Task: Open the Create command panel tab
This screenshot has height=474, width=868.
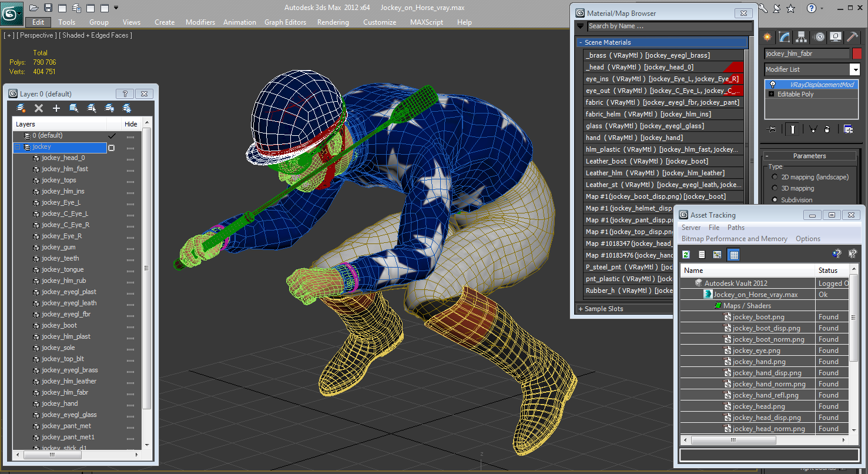Action: click(x=768, y=37)
